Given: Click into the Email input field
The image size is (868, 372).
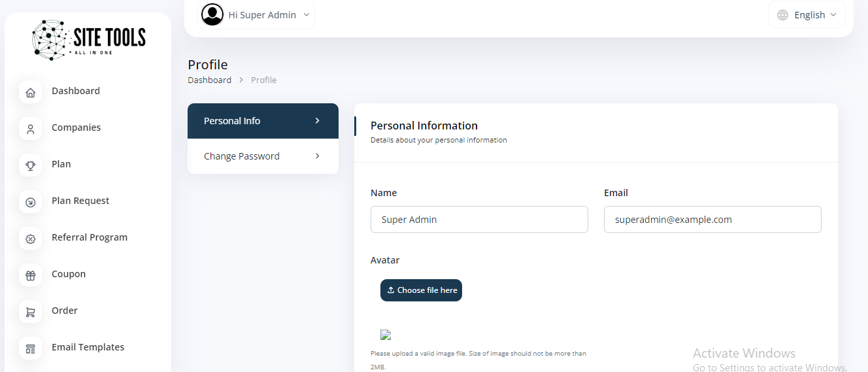Looking at the screenshot, I should click(x=712, y=220).
